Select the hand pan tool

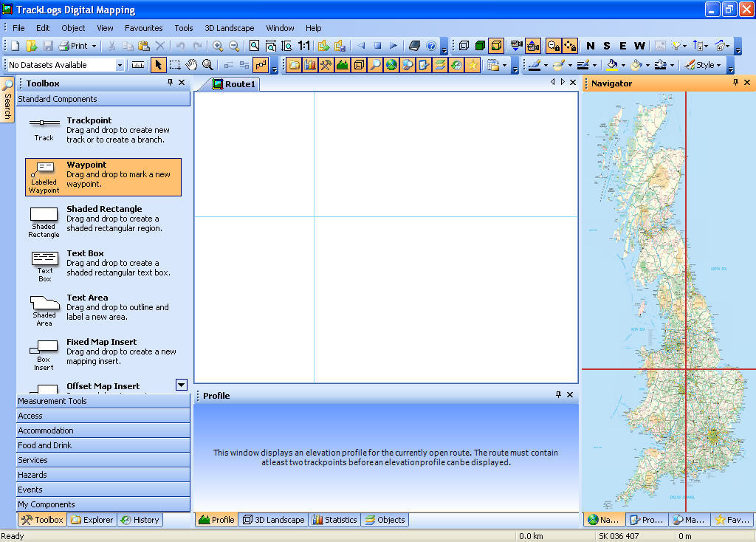coord(191,65)
